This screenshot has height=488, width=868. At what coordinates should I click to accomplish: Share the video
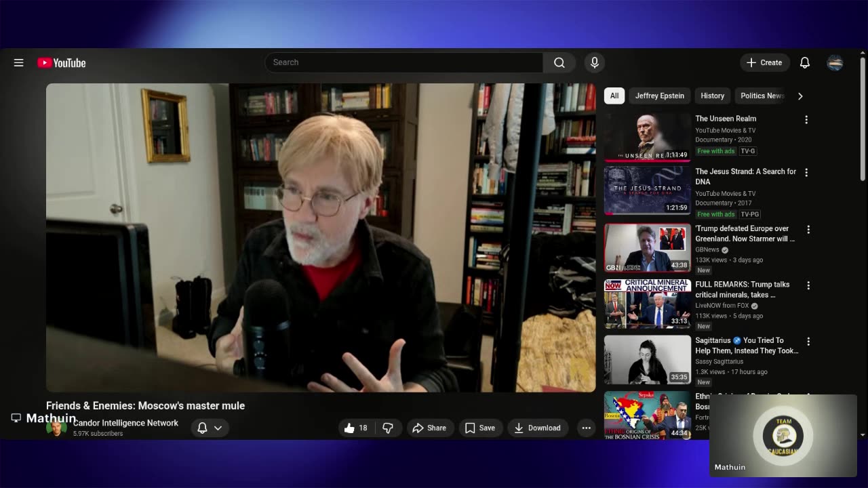click(429, 428)
